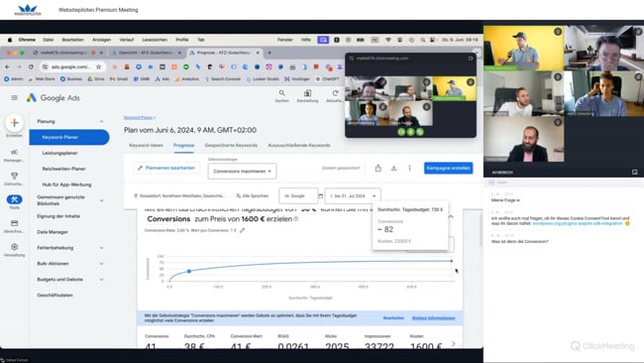Click the blue budget point on forecast curve
Image resolution: width=644 pixels, height=363 pixels.
(189, 272)
